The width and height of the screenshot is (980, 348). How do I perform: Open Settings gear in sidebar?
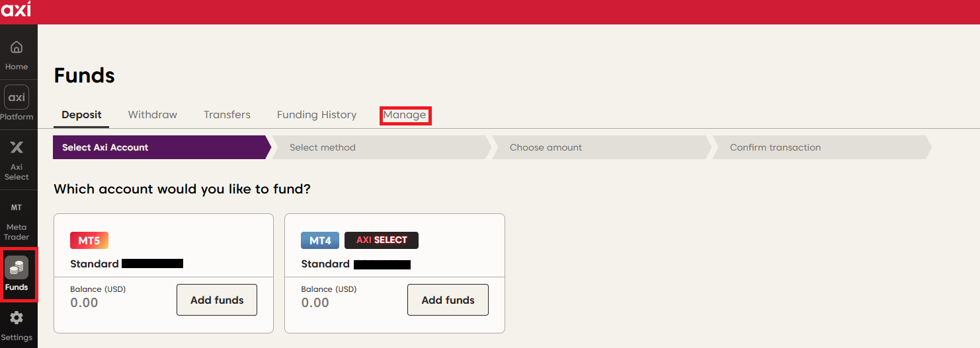[17, 318]
